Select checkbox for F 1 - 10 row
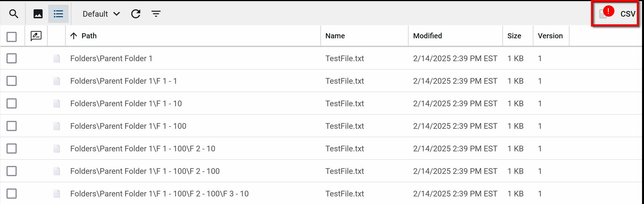The width and height of the screenshot is (644, 204). point(12,104)
